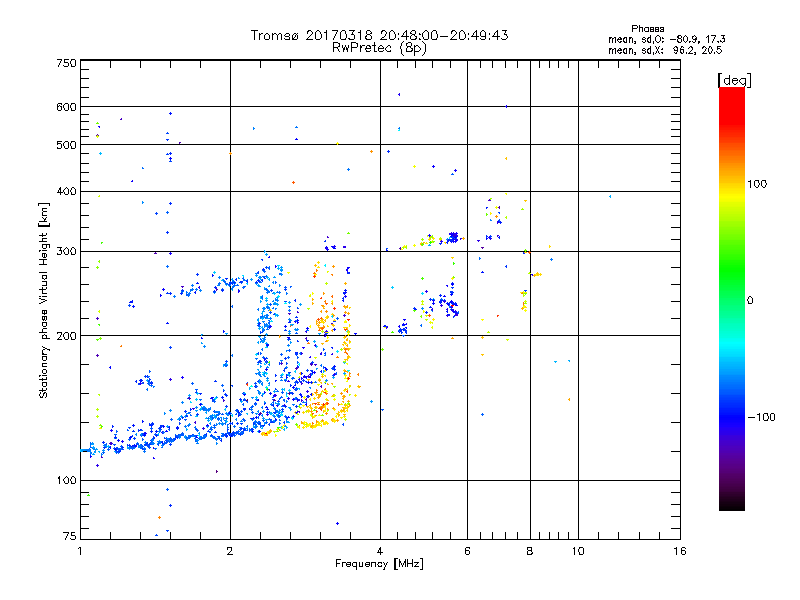Click the y-axis tick label '500'
The height and width of the screenshot is (600, 800).
tap(66, 145)
